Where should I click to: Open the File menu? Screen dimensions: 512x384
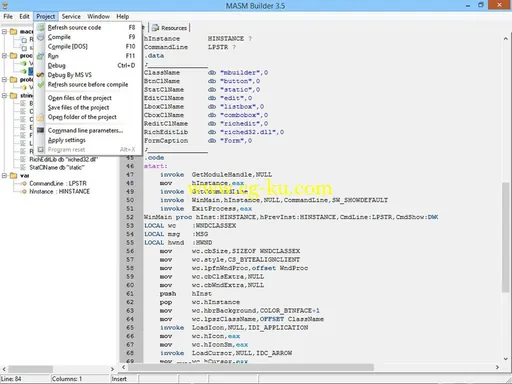[x=8, y=16]
